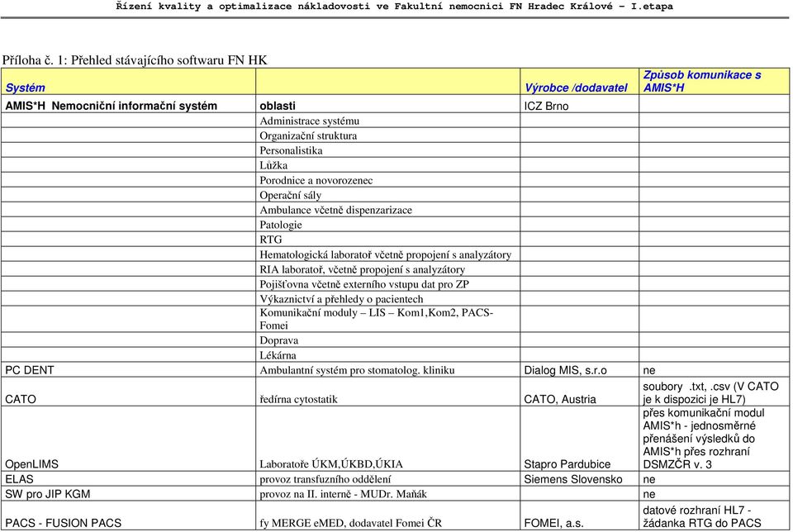
Task: Click the 'ředírna cytostatik' cell
Action: (x=388, y=392)
